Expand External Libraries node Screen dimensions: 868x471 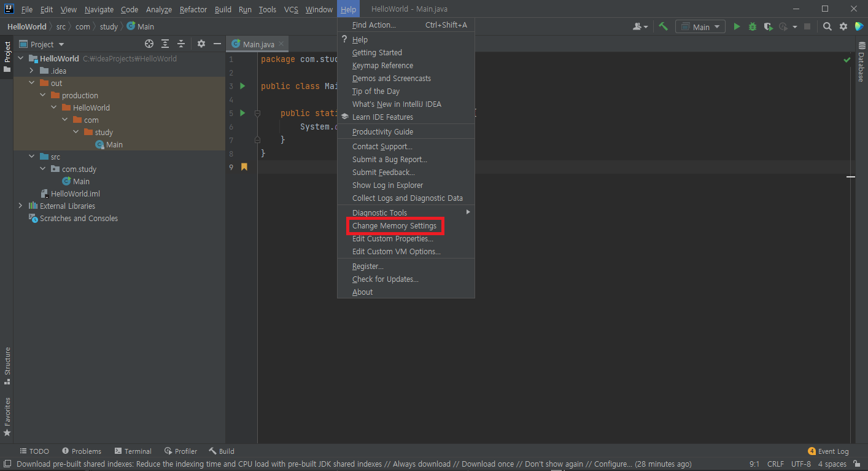(20, 206)
